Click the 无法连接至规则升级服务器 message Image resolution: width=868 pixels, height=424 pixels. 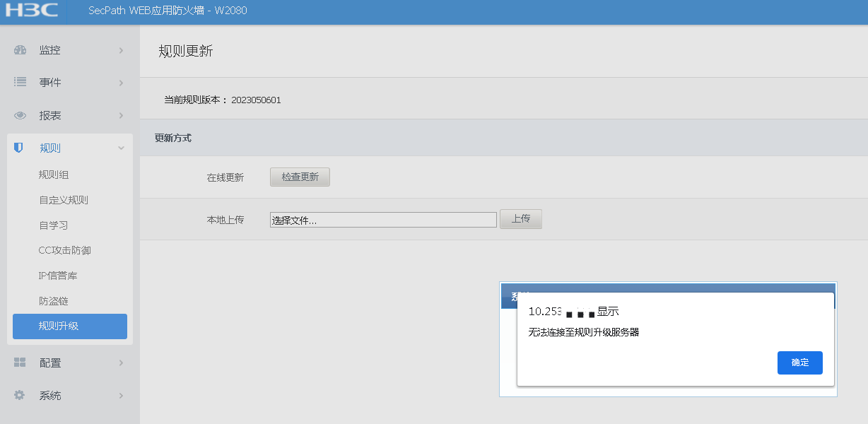pyautogui.click(x=584, y=332)
